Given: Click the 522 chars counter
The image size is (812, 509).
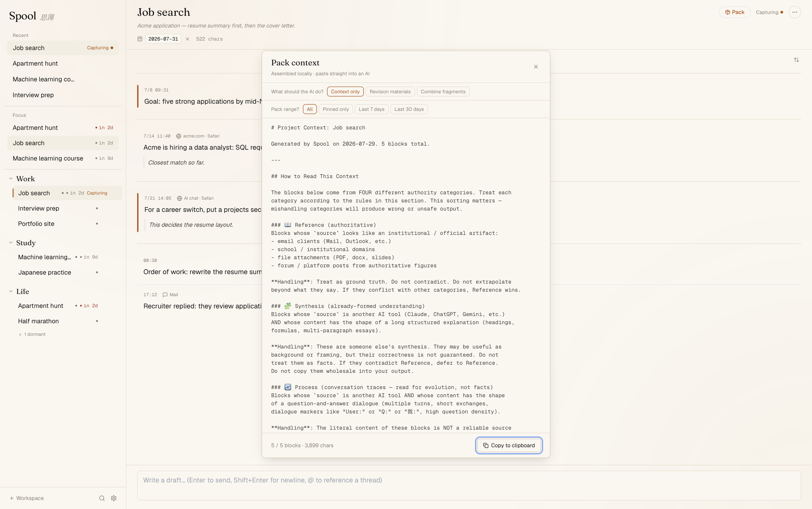Looking at the screenshot, I should click(x=209, y=39).
